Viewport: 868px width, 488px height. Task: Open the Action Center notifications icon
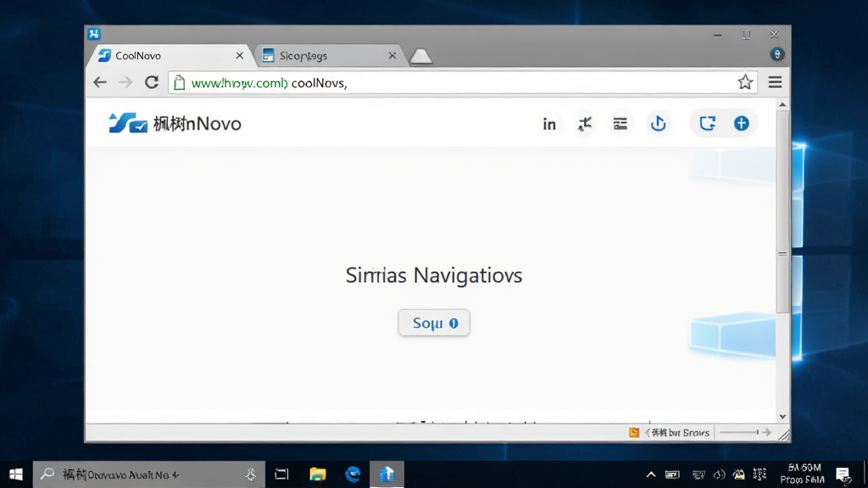click(843, 474)
